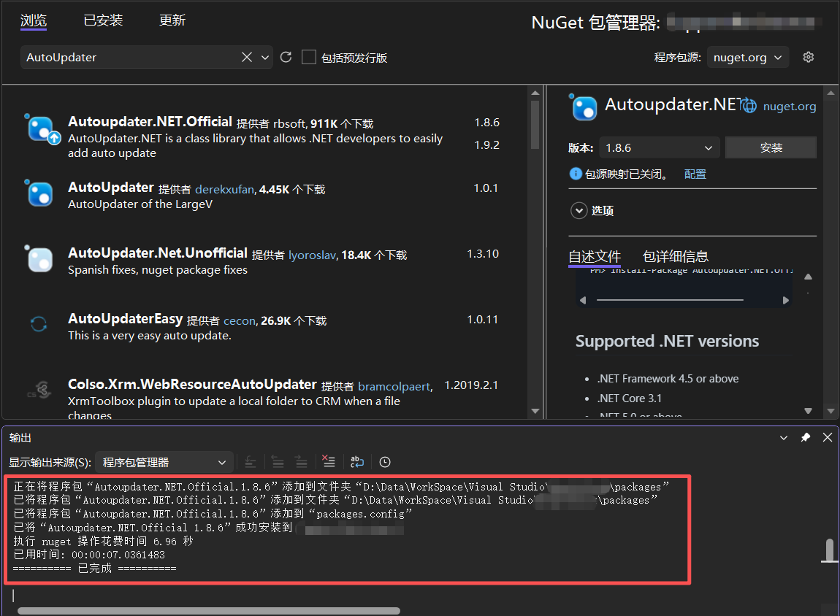Open author link derekxufan

point(224,190)
